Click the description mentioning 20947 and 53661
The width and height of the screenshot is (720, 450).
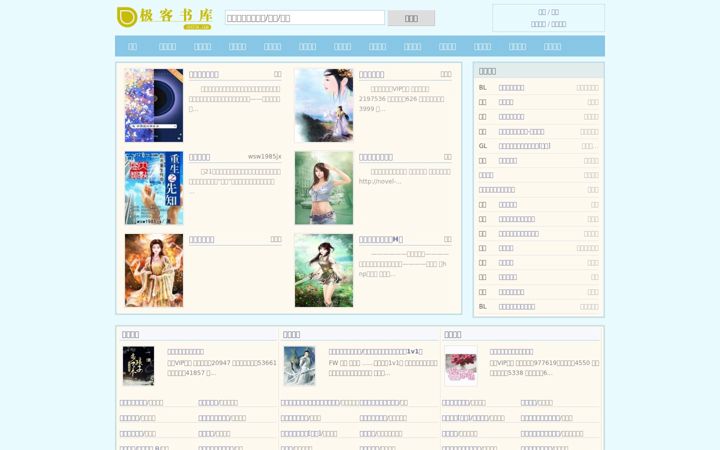[222, 367]
